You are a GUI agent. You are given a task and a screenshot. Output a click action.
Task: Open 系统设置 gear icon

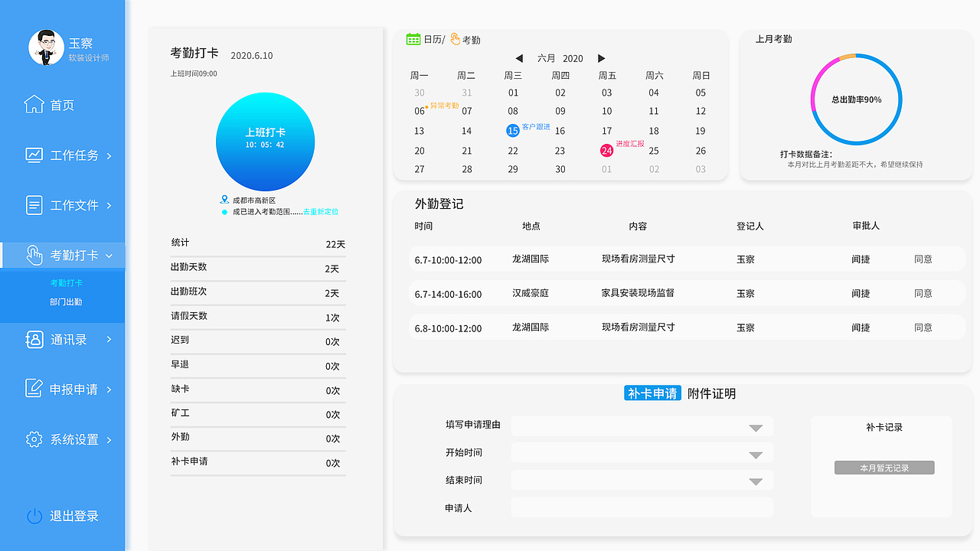[x=34, y=439]
